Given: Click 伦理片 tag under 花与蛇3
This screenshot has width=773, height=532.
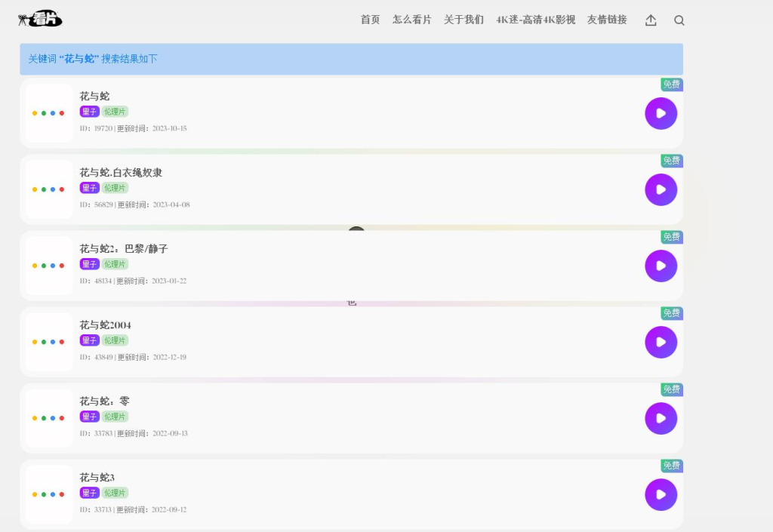Looking at the screenshot, I should (x=115, y=493).
